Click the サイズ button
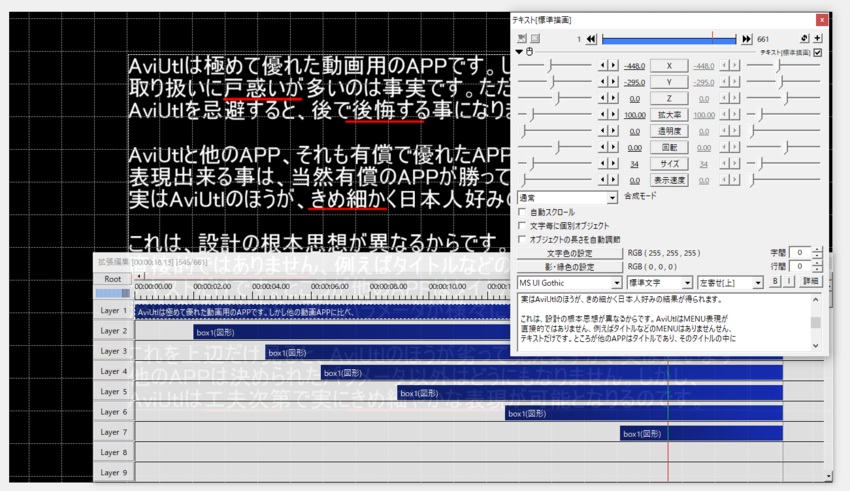 pos(669,164)
